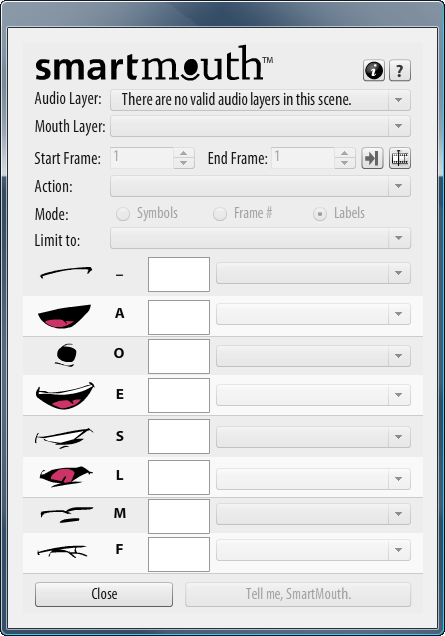Open help with the question mark button
445x636 pixels.
pos(400,71)
